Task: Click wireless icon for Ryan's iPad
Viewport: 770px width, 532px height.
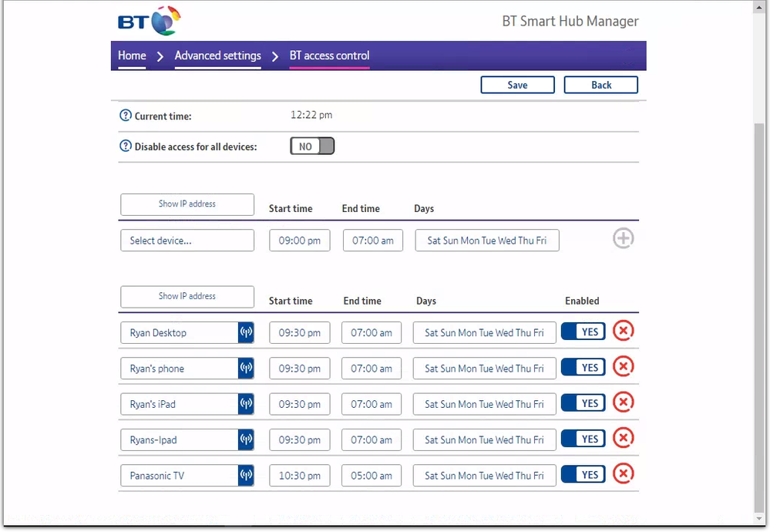Action: click(x=246, y=404)
